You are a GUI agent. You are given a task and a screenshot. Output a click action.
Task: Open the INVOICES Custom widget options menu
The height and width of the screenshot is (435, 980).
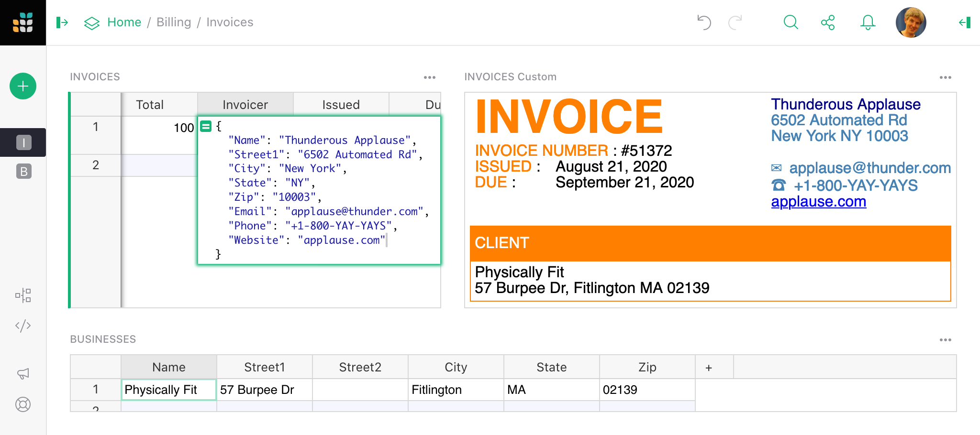click(946, 77)
